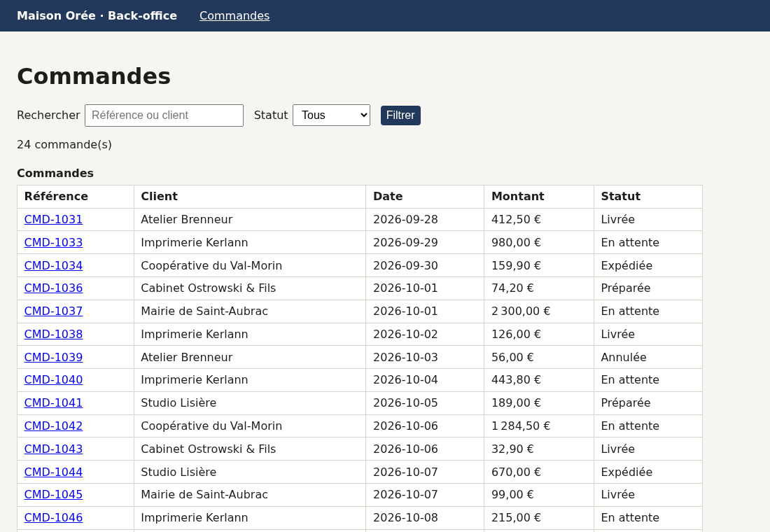Click Cabinet Ostrowski & Fils in CMD-1036 row
Viewport: 770px width, 532px height.
[x=208, y=288]
